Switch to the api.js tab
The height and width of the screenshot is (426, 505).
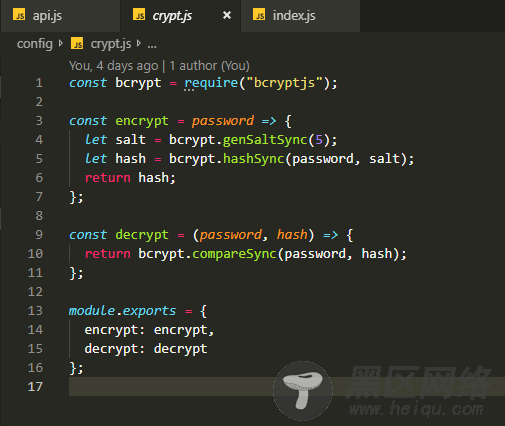point(60,16)
